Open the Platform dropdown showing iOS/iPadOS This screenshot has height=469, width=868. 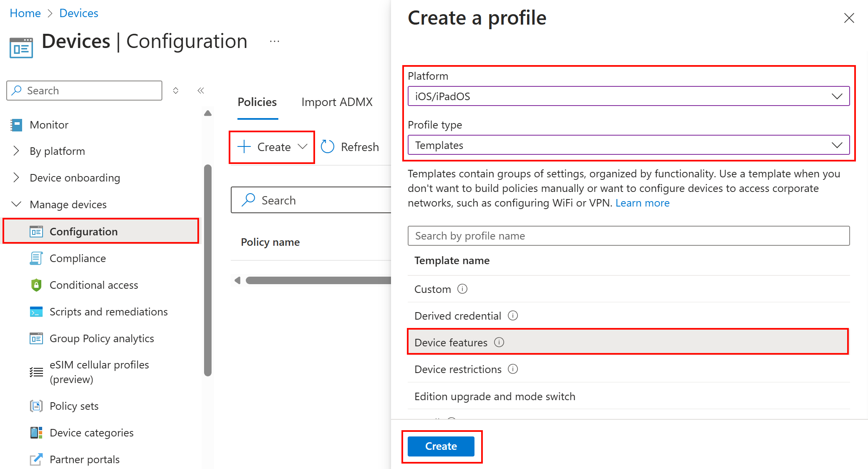click(628, 96)
